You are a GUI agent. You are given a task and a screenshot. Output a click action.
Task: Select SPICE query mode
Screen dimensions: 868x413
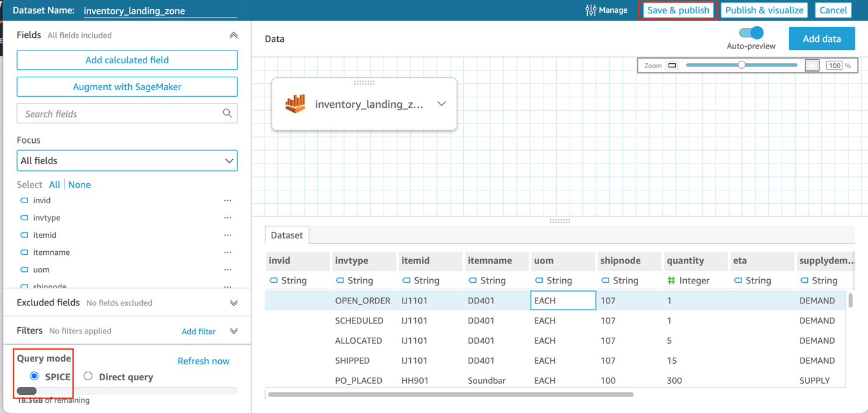tap(35, 377)
